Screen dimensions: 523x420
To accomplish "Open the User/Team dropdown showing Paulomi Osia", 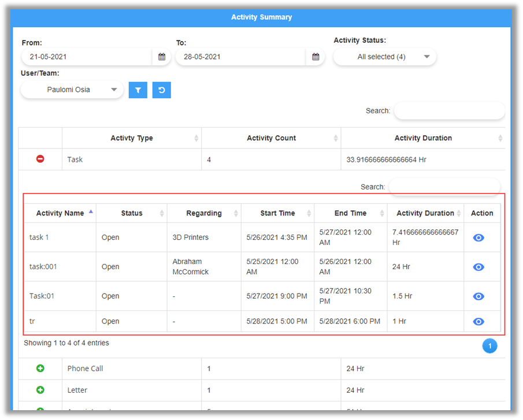I will [72, 90].
